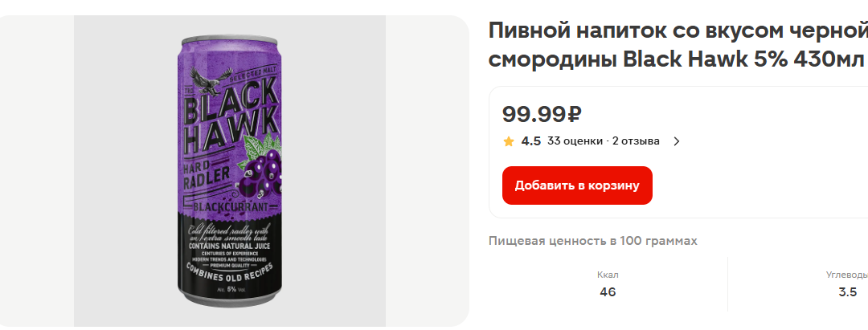868x330 pixels.
Task: Click the Пищевая ценность в 100 граммах heading
Action: pyautogui.click(x=593, y=241)
